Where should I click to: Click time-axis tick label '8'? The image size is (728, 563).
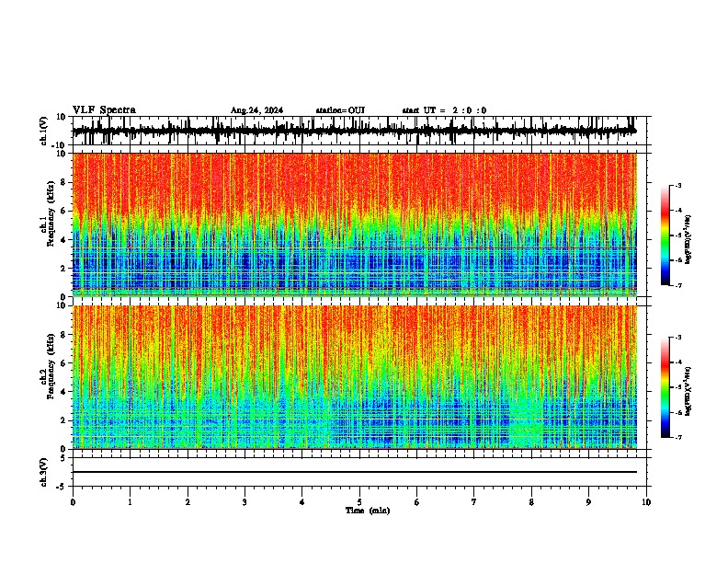click(x=531, y=502)
